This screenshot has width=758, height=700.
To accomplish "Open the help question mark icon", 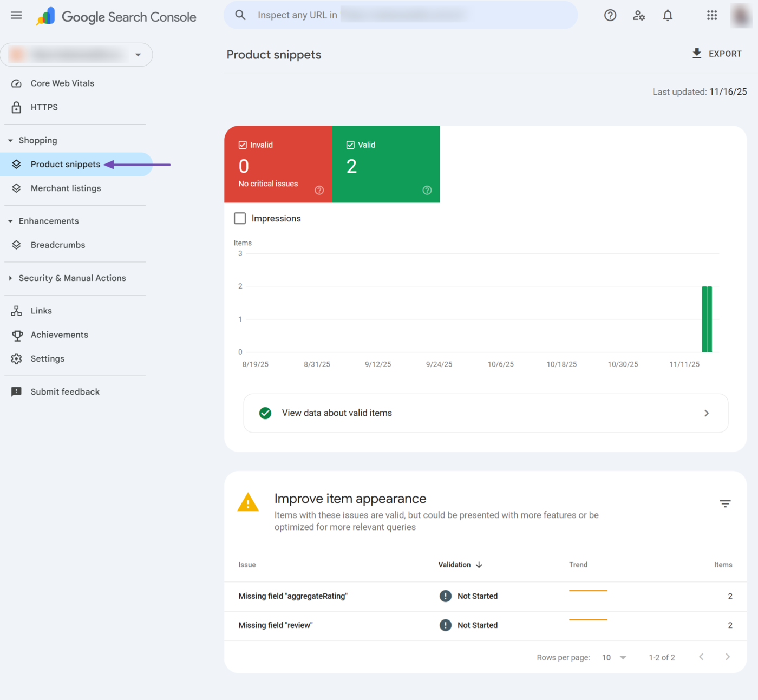I will tap(610, 15).
